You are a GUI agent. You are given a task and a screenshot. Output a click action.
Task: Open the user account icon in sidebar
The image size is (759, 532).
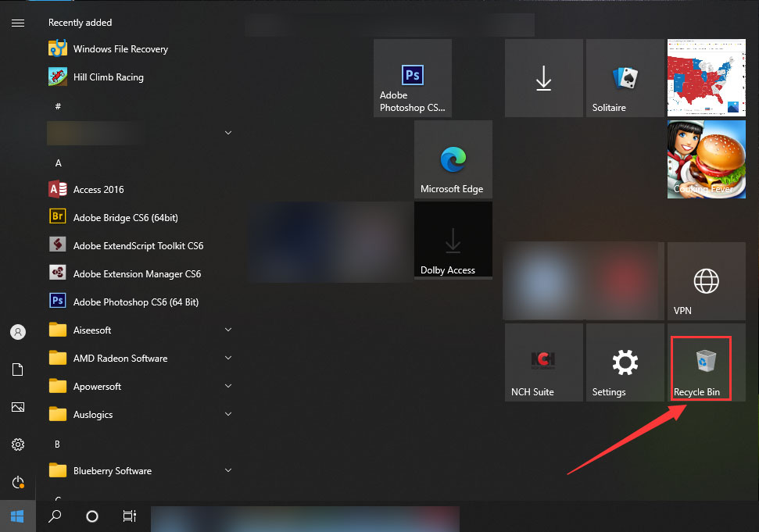18,332
